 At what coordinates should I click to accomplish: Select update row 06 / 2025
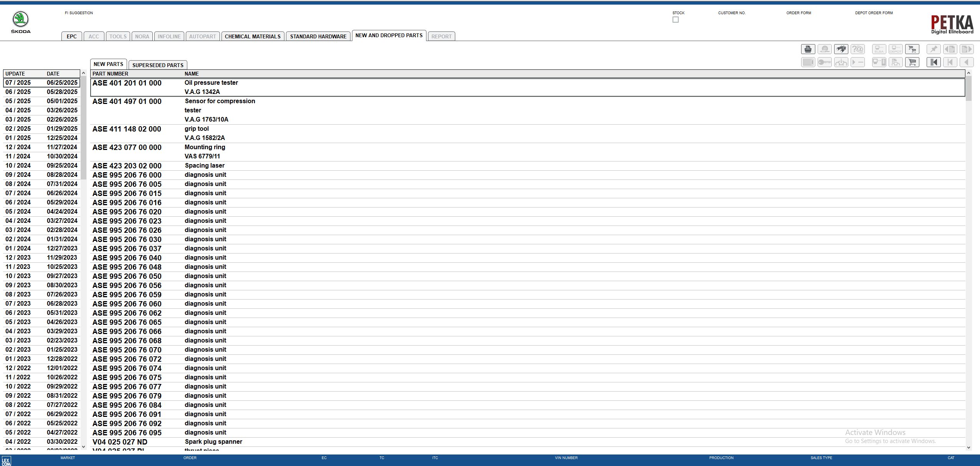tap(41, 92)
